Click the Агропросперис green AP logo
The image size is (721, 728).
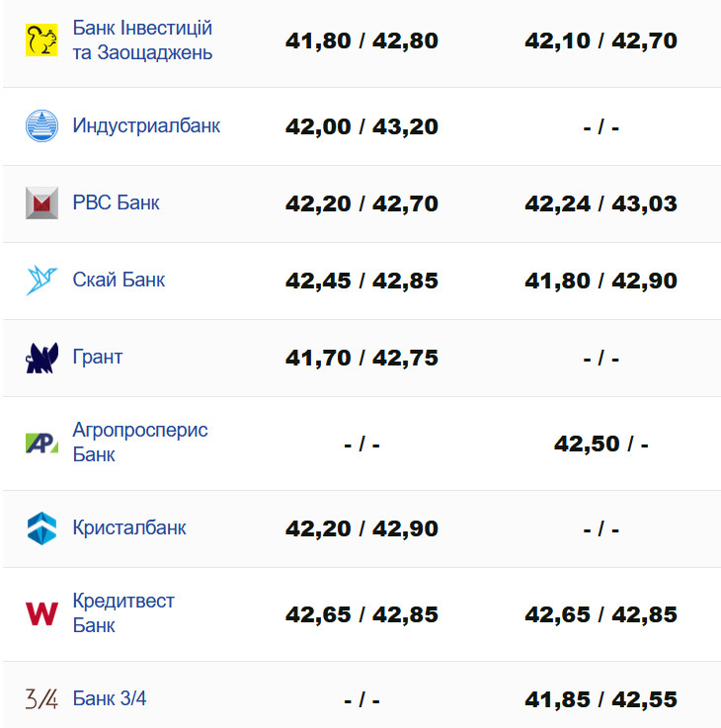(x=41, y=443)
